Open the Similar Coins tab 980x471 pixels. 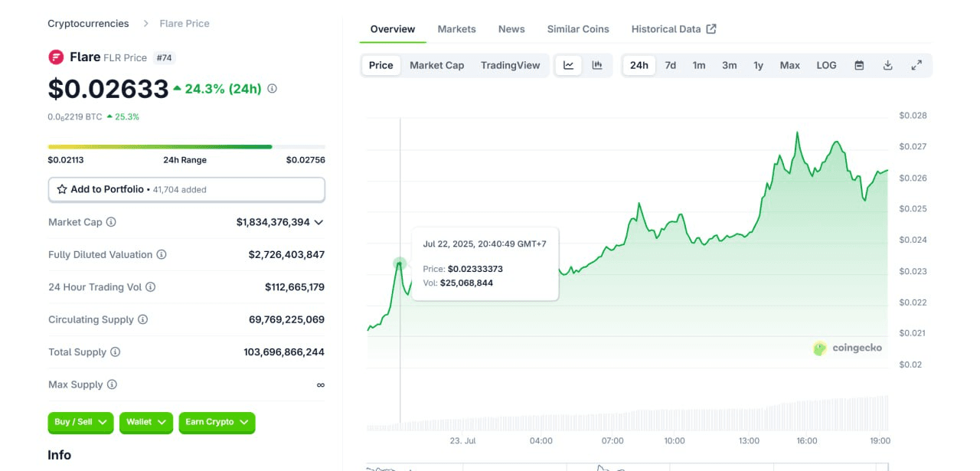pyautogui.click(x=578, y=29)
